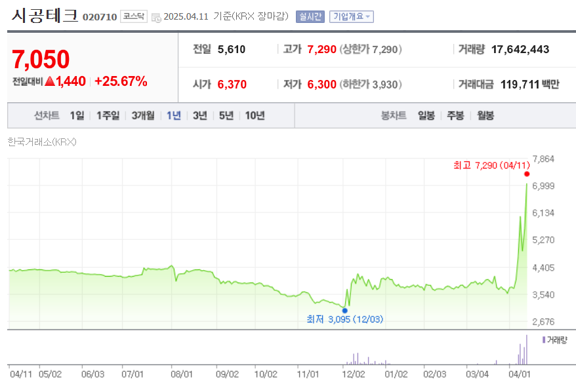Click the calendar icon beside the date

click(x=155, y=17)
